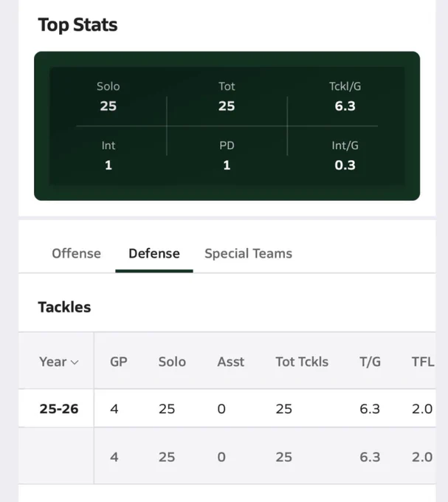448x502 pixels.
Task: Select the Tot Tckls column header
Action: point(302,362)
